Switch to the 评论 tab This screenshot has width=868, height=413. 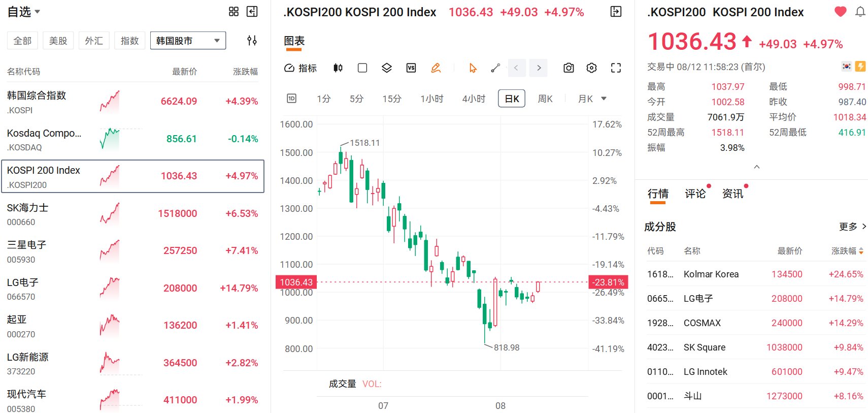(x=695, y=194)
